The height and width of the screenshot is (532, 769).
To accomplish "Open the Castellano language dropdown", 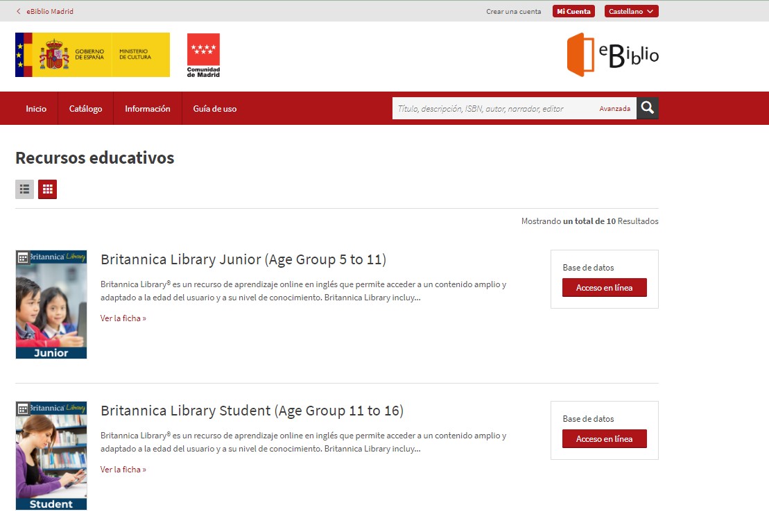I will tap(631, 12).
